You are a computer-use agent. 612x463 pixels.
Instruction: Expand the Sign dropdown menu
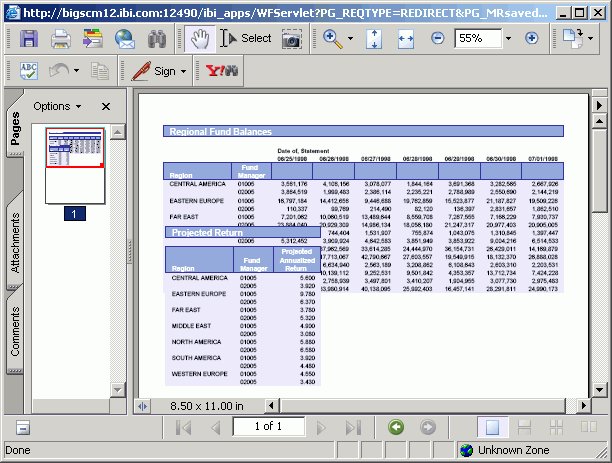click(x=183, y=71)
